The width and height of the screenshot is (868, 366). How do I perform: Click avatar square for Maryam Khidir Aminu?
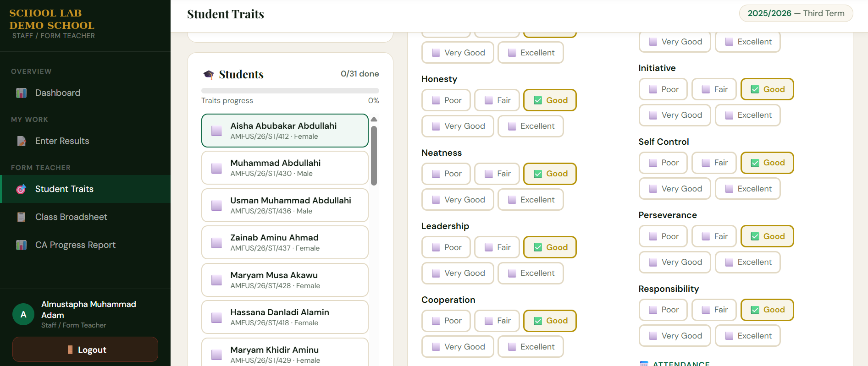point(216,355)
